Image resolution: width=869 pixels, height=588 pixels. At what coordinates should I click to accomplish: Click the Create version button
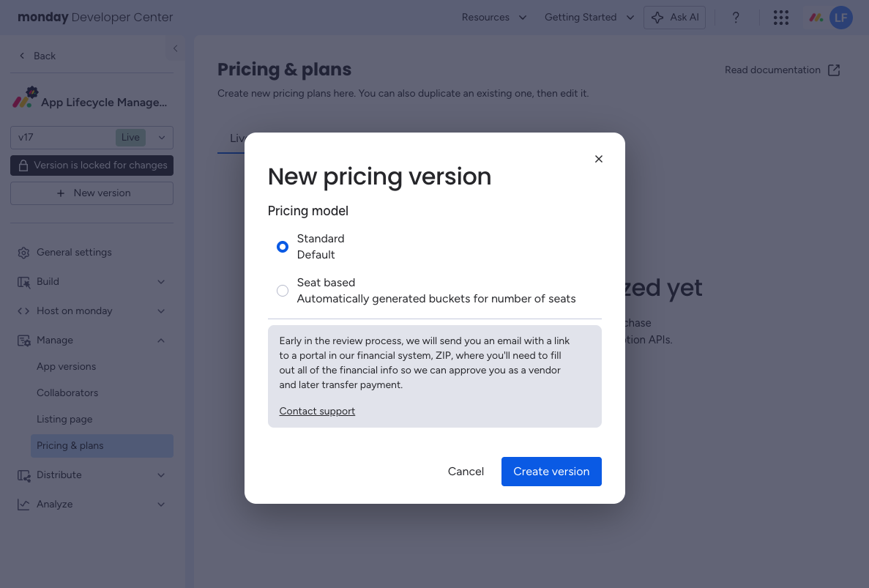pyautogui.click(x=551, y=472)
